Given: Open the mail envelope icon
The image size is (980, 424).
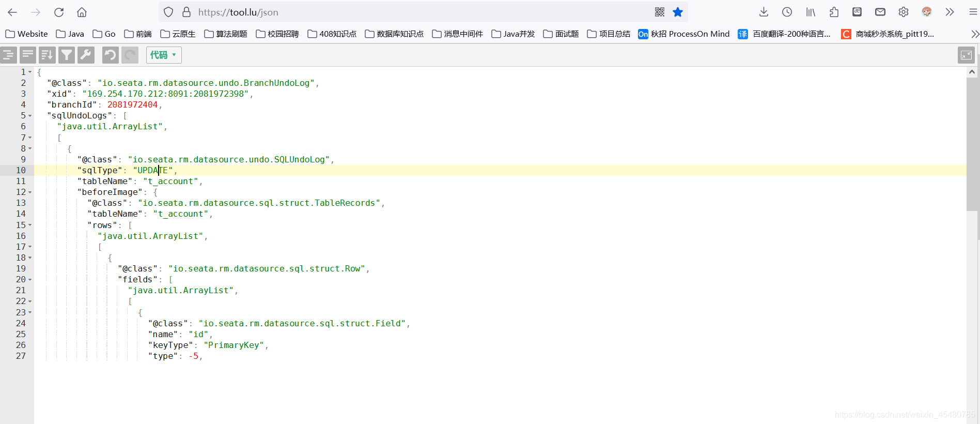Looking at the screenshot, I should point(880,12).
